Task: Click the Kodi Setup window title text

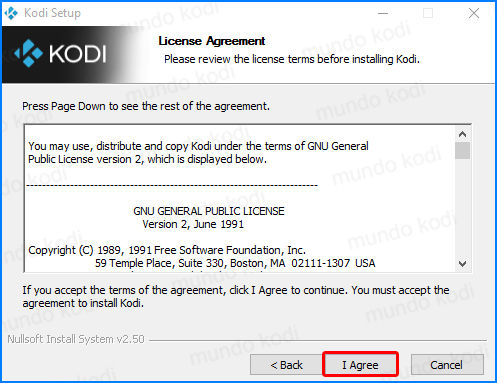Action: pyautogui.click(x=52, y=13)
